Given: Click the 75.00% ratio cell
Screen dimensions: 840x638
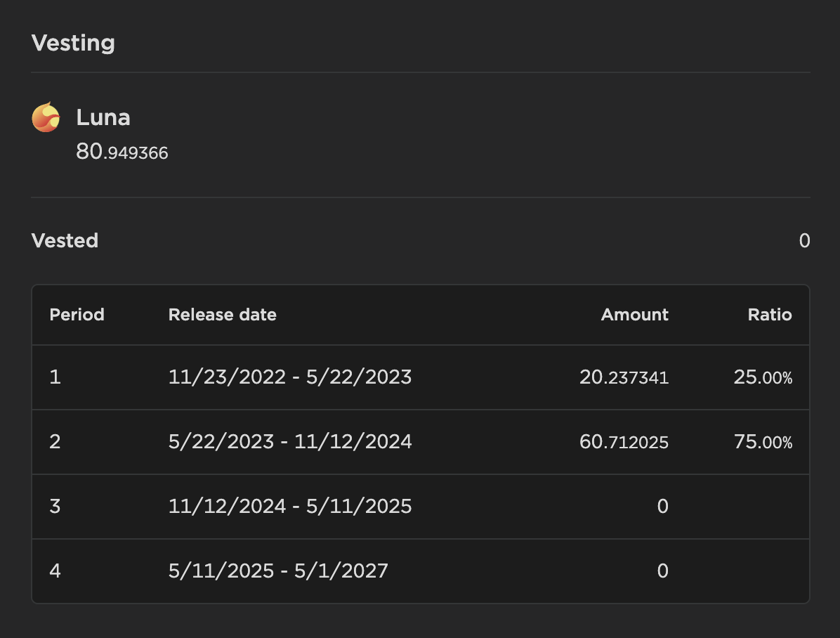Looking at the screenshot, I should point(763,443).
